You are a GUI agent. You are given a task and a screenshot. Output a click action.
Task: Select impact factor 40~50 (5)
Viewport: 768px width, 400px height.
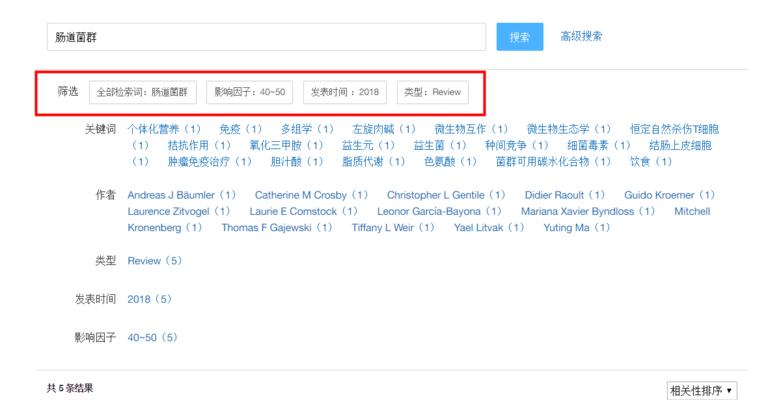[152, 337]
